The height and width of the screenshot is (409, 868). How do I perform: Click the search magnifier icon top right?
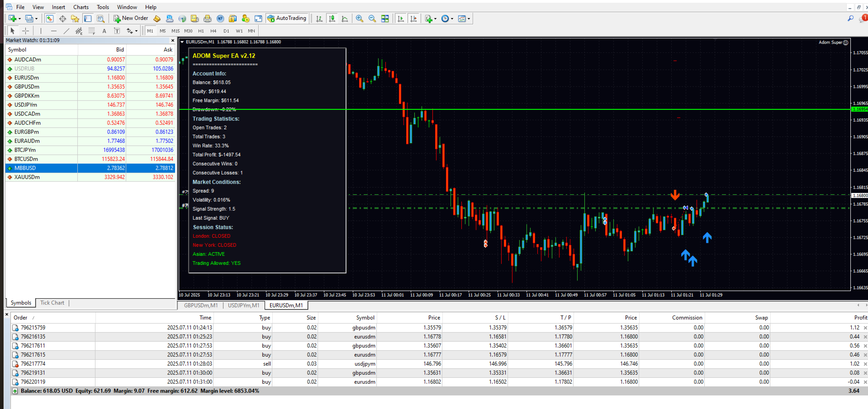click(x=850, y=19)
